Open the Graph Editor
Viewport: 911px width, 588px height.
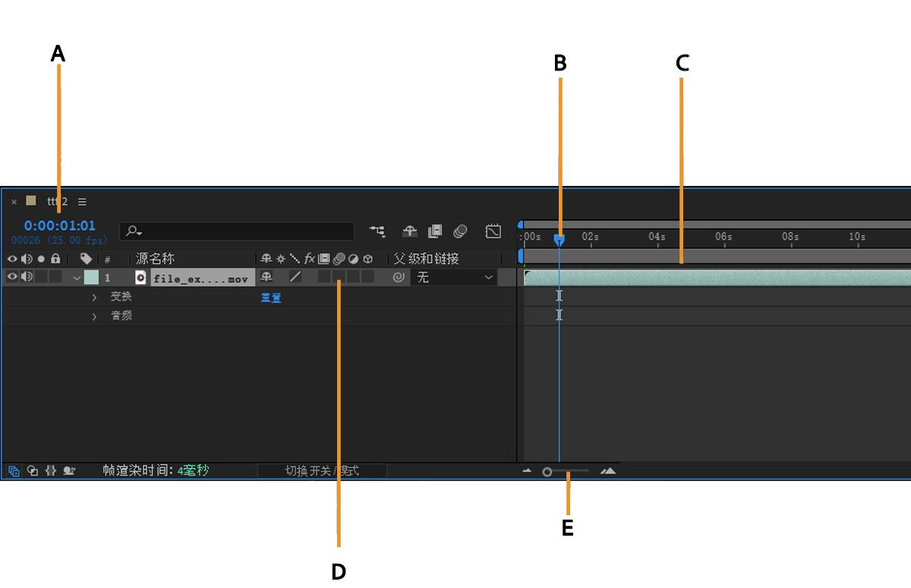tap(493, 231)
